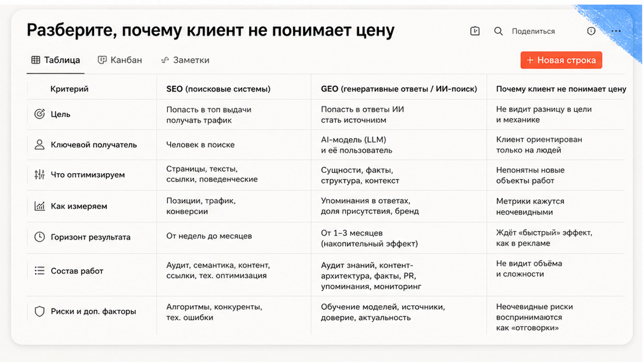Click cell Клиент ориентирован только на людей
The width and height of the screenshot is (644, 362).
coord(539,145)
